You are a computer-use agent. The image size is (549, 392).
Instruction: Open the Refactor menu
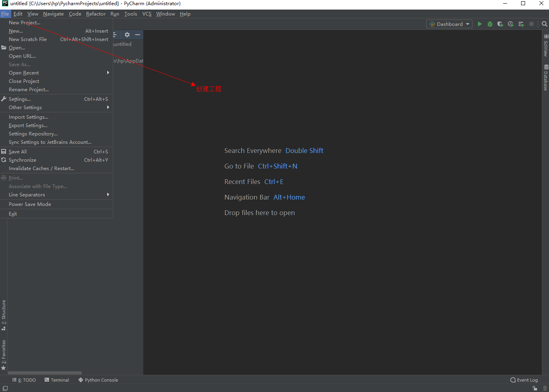(96, 14)
